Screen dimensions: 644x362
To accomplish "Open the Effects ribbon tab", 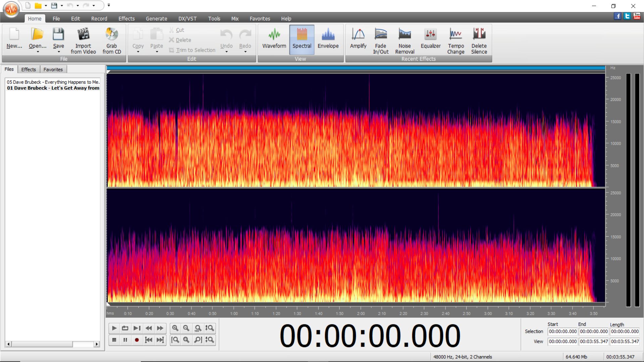I will (126, 19).
